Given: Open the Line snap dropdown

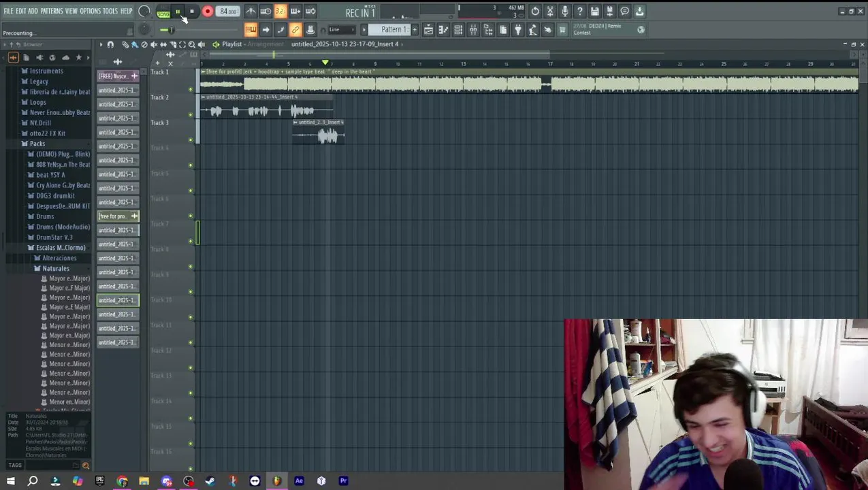Looking at the screenshot, I should pyautogui.click(x=342, y=30).
